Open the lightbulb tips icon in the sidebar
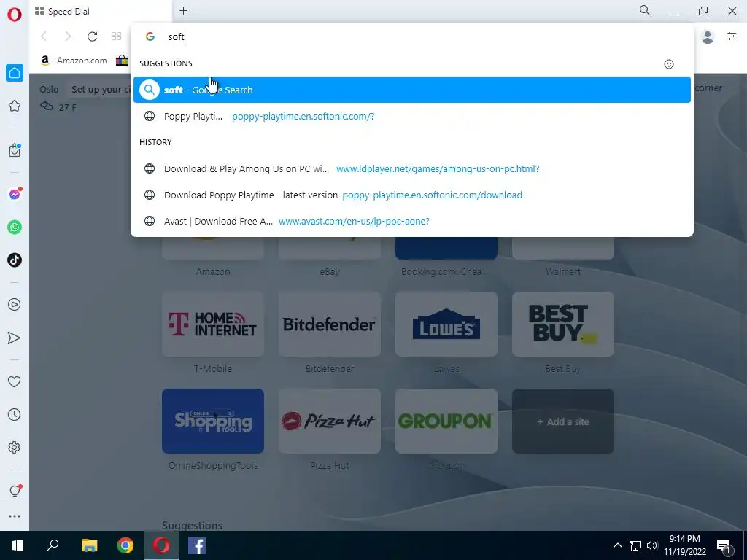Image resolution: width=747 pixels, height=560 pixels. click(15, 491)
